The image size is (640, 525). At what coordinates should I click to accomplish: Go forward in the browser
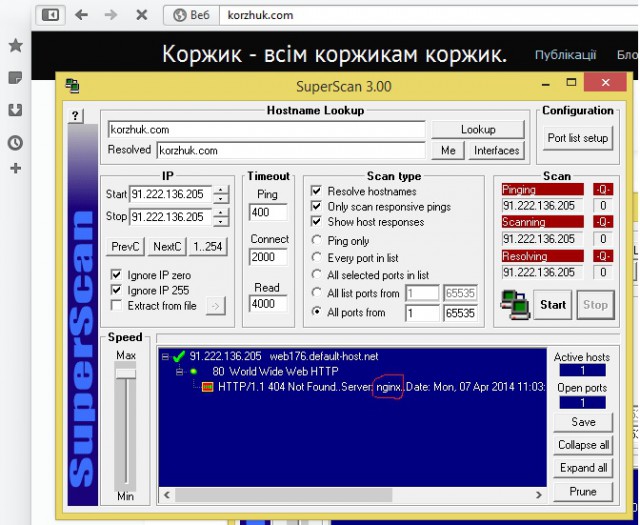111,15
